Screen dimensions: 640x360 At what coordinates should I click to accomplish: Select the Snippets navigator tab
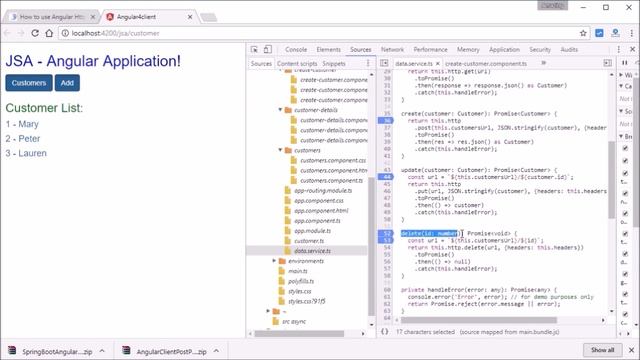pyautogui.click(x=334, y=63)
